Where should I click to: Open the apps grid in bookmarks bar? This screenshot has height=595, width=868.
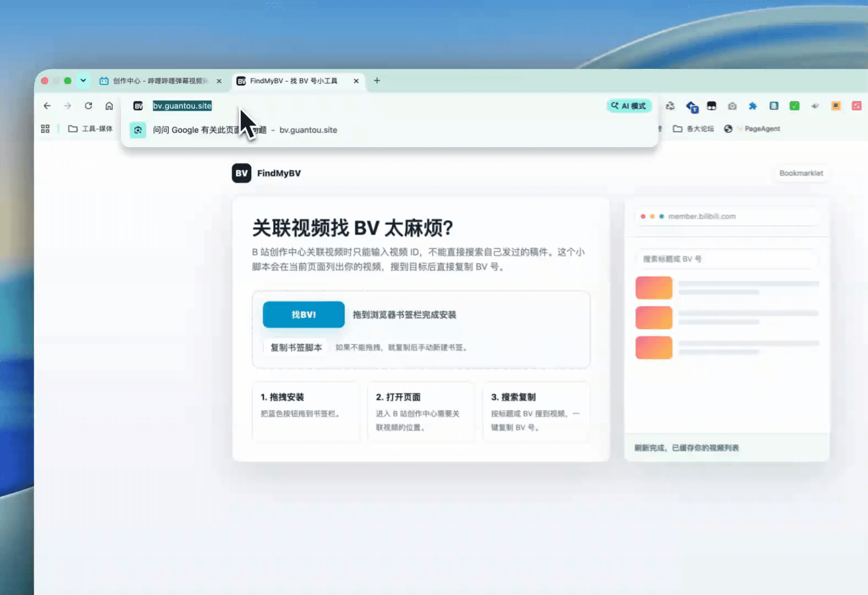[x=45, y=129]
